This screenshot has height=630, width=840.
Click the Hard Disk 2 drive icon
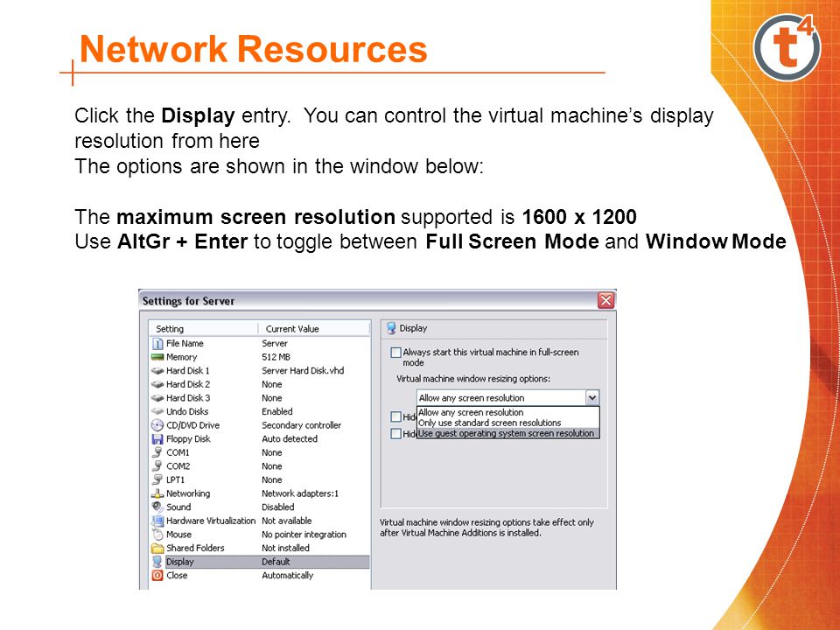[x=157, y=384]
